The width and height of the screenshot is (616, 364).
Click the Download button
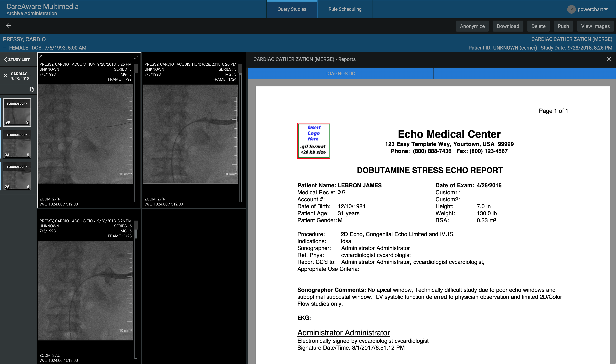pyautogui.click(x=508, y=26)
